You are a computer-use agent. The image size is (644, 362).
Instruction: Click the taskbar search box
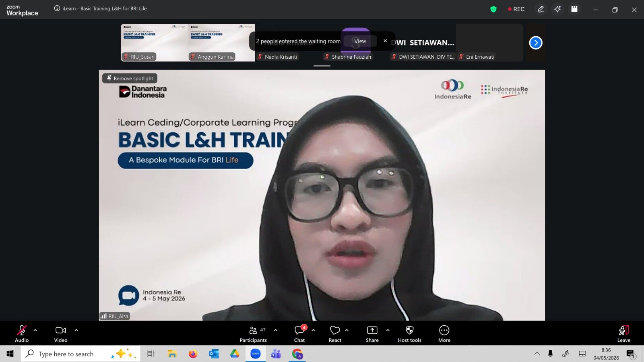pyautogui.click(x=80, y=354)
